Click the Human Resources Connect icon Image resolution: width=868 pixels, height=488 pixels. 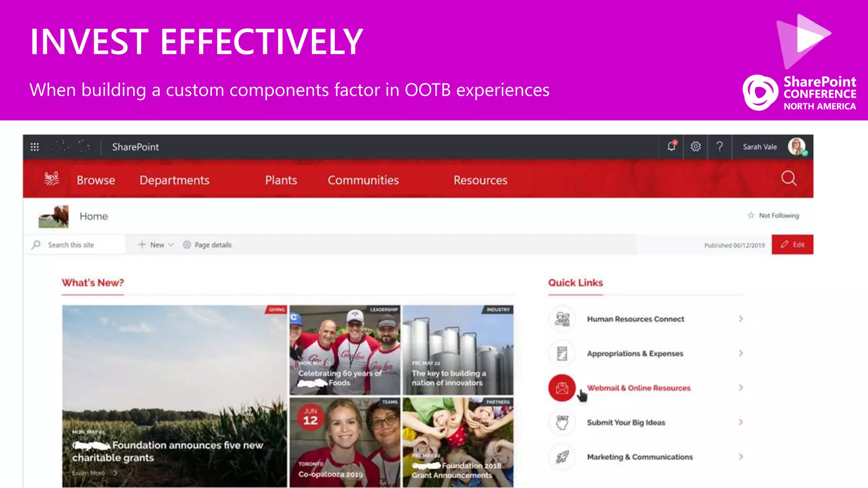[562, 319]
